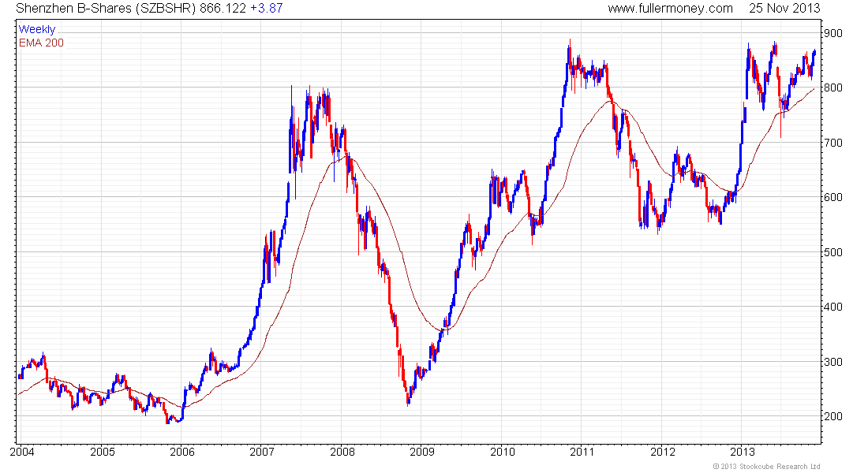Image resolution: width=868 pixels, height=473 pixels.
Task: Click the 200 y-axis label
Action: click(832, 416)
